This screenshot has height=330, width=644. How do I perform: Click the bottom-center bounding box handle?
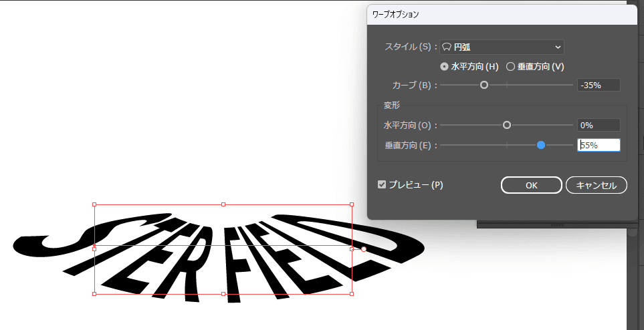(x=223, y=293)
